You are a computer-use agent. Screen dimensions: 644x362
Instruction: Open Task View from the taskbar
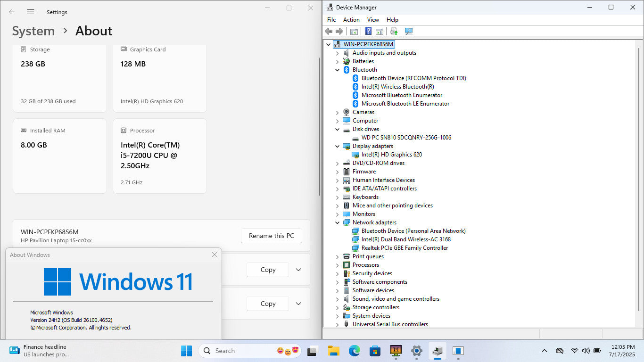coord(312,351)
